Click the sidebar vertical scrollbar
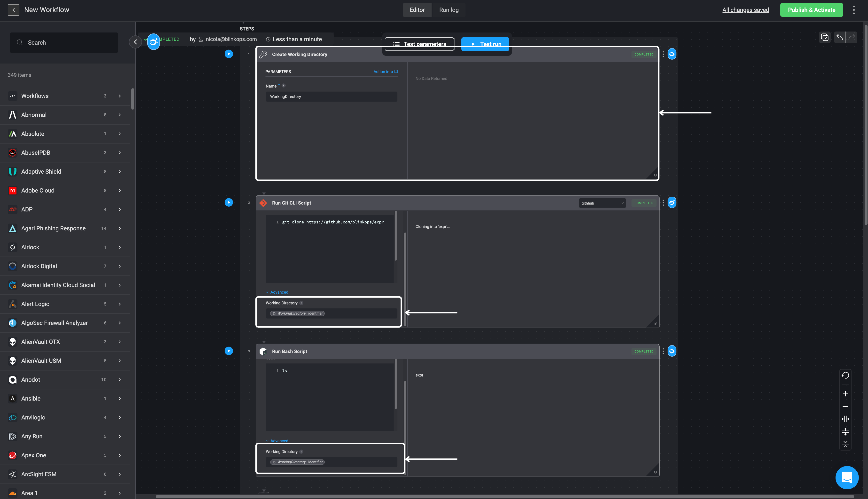The height and width of the screenshot is (499, 868). tap(133, 99)
